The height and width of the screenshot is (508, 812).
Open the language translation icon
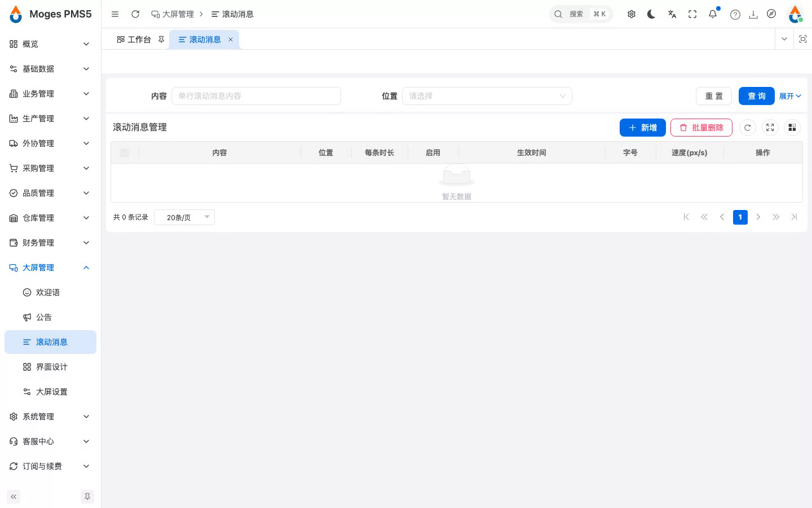(672, 14)
